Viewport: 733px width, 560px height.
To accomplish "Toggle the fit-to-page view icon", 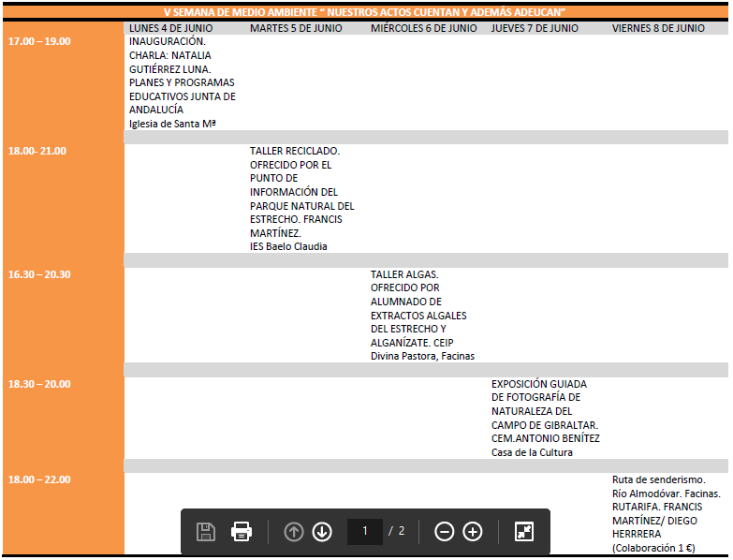I will coord(524,532).
